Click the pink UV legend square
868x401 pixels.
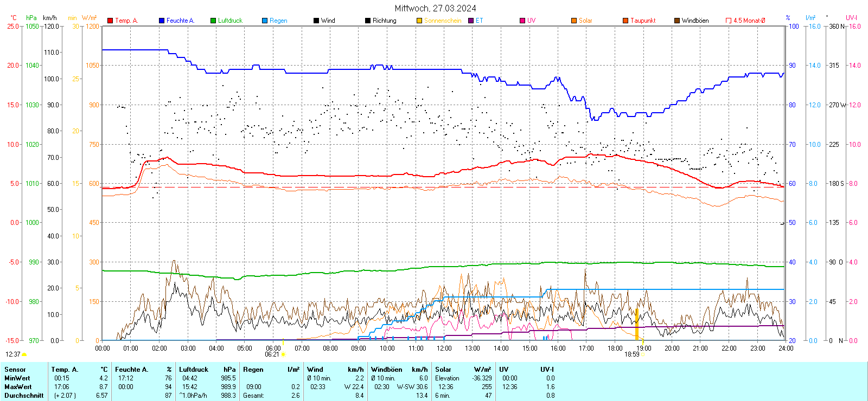tap(522, 21)
